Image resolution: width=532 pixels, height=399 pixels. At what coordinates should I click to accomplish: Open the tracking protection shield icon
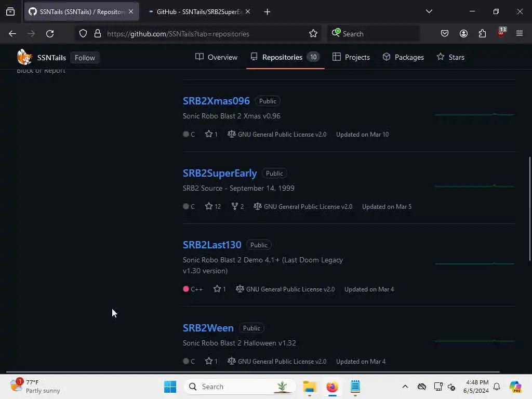tap(83, 34)
